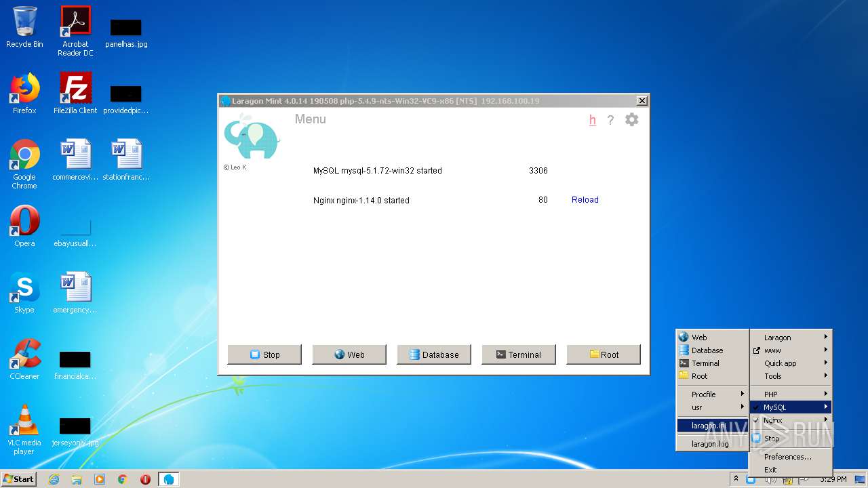Select ebayusuall... desktop file
The image size is (868, 488).
pos(75,232)
